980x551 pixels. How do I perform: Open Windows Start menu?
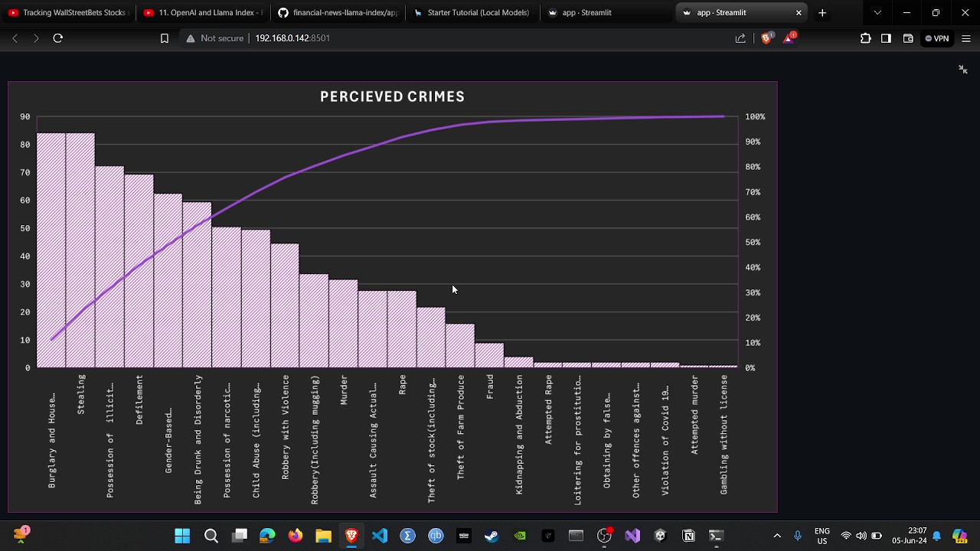182,536
